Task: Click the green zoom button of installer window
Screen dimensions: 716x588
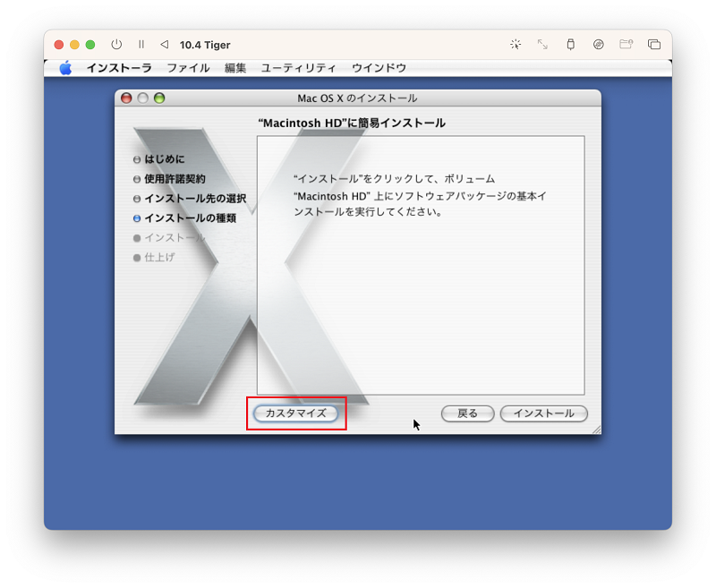Action: (x=159, y=98)
